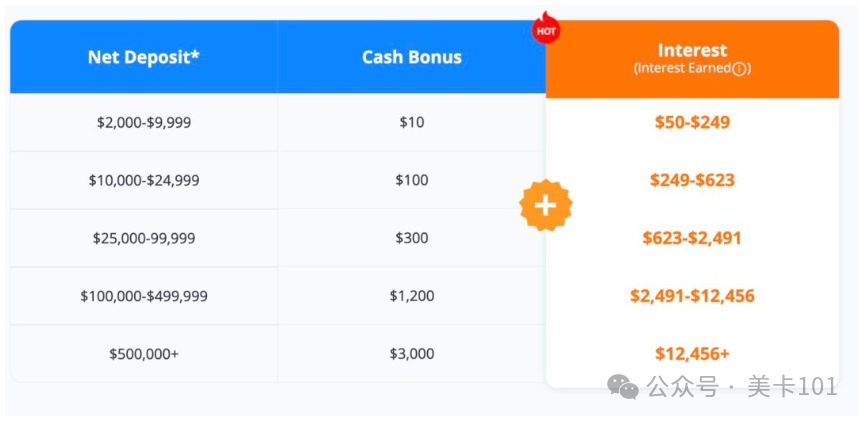Click the $500,000+ deposit tier
Image resolution: width=865 pixels, height=421 pixels.
pyautogui.click(x=144, y=354)
